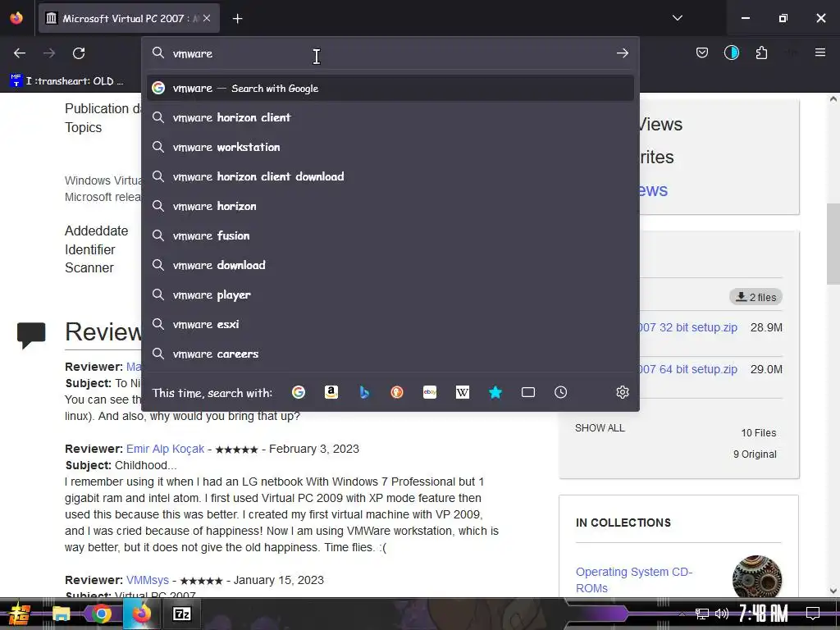Image resolution: width=840 pixels, height=630 pixels.
Task: Click the Reviews speech bubble icon
Action: click(x=31, y=336)
